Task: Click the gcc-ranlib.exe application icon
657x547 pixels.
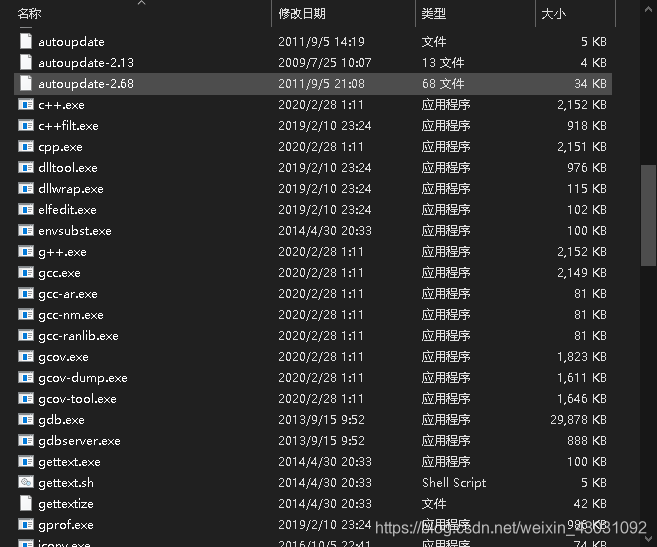Action: coord(26,335)
